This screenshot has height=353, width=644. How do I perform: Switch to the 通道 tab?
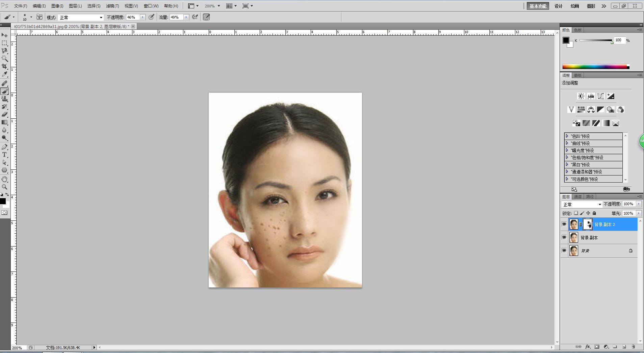coord(578,196)
